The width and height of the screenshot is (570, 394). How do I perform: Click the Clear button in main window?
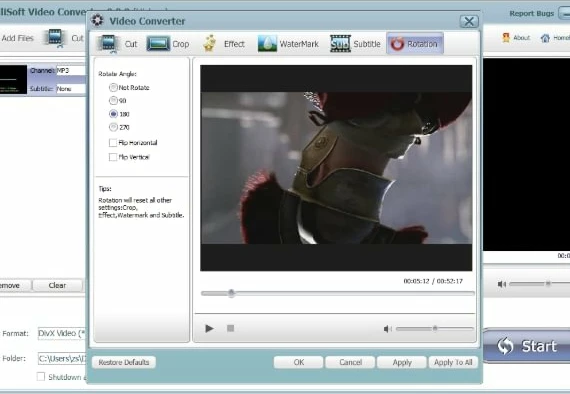pyautogui.click(x=57, y=285)
